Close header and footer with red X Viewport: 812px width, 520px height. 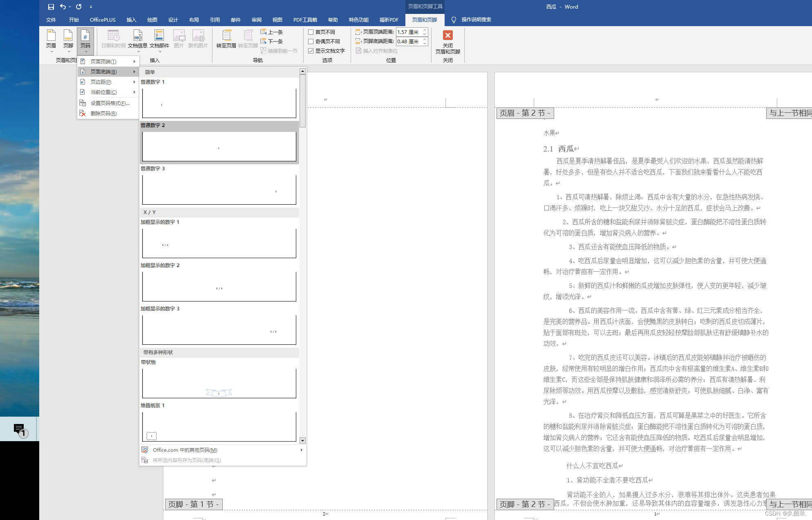point(447,36)
